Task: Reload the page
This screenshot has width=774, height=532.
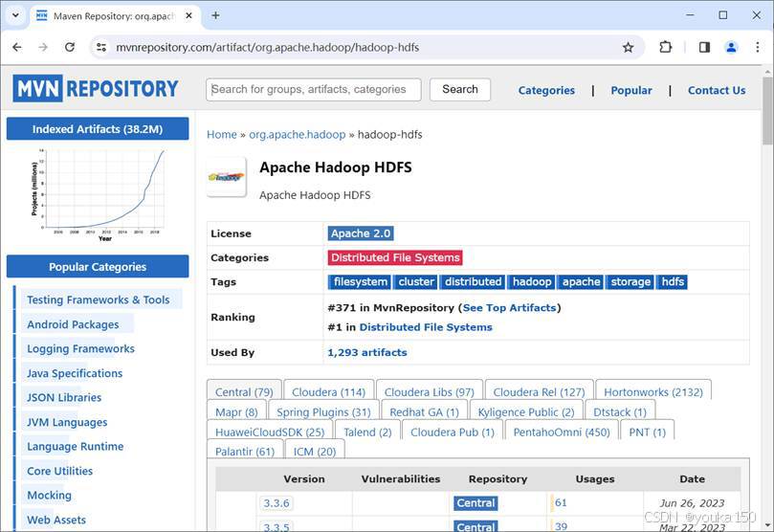Action: [70, 48]
